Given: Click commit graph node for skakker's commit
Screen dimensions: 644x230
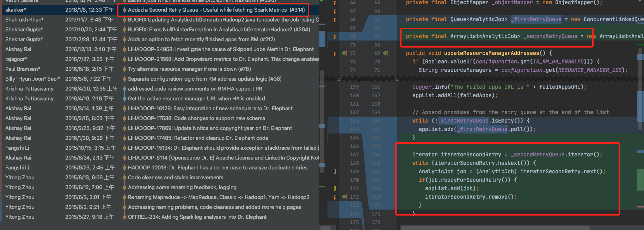Looking at the screenshot, I should (x=124, y=10).
